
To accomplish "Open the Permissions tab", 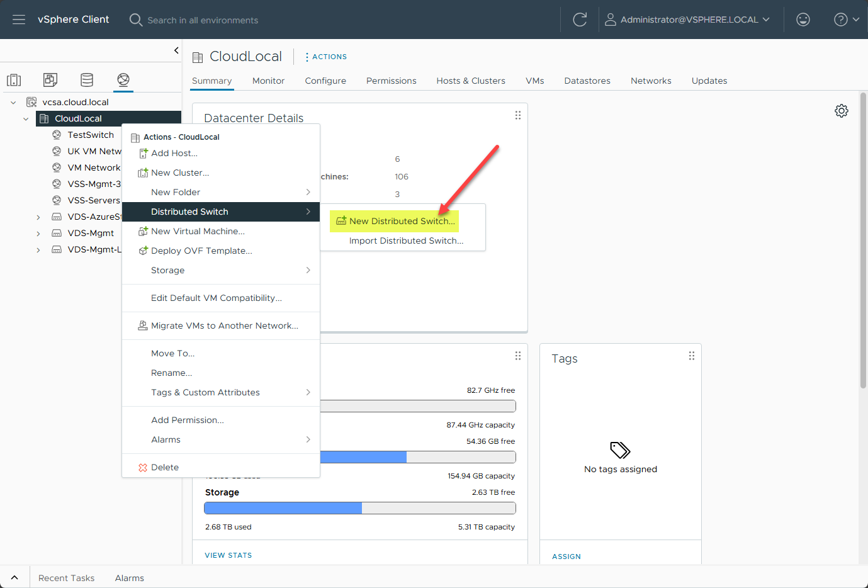I will tap(392, 81).
